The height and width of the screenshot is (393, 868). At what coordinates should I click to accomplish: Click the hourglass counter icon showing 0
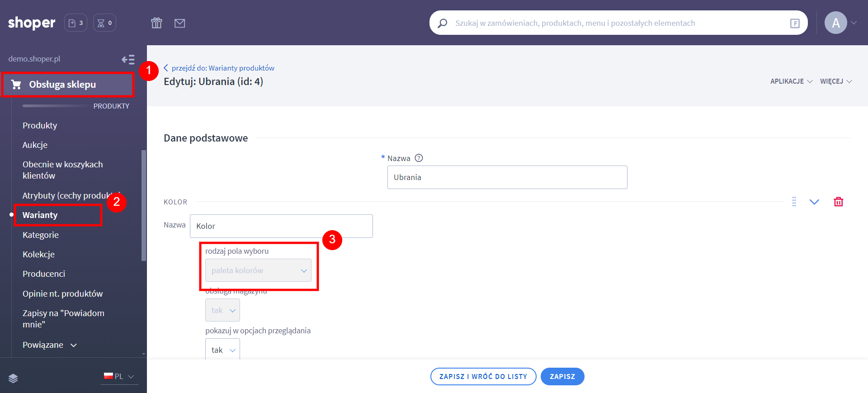pos(104,23)
